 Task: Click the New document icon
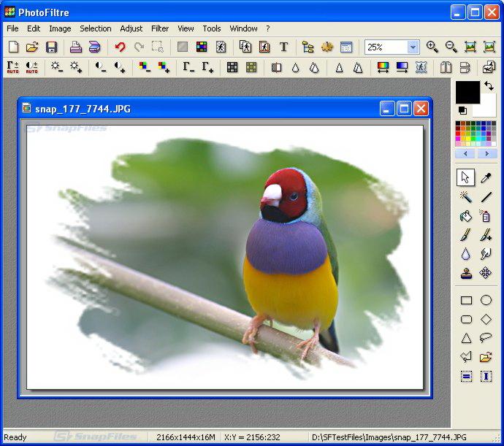point(13,47)
